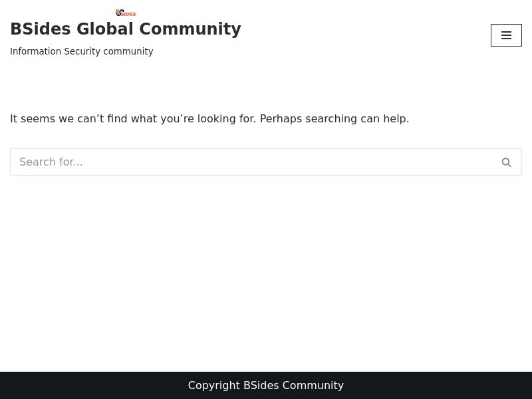Click the 'Perhaps searching can help' sentence

(x=334, y=119)
